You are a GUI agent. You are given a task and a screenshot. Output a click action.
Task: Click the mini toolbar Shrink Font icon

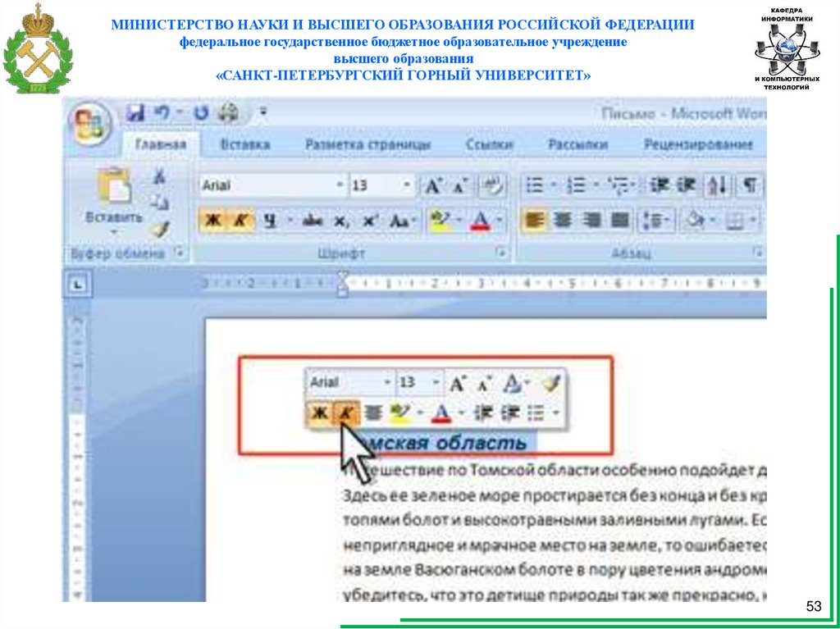485,382
